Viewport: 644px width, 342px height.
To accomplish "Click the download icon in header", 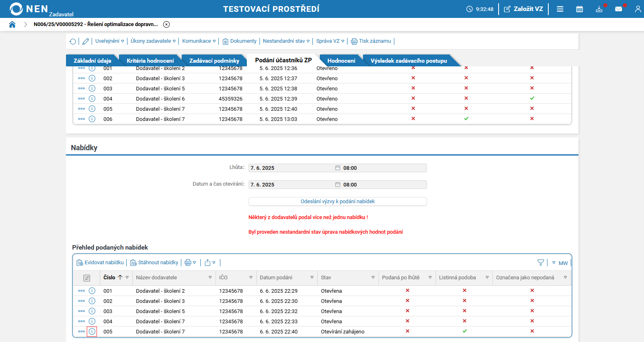I will pos(599,9).
